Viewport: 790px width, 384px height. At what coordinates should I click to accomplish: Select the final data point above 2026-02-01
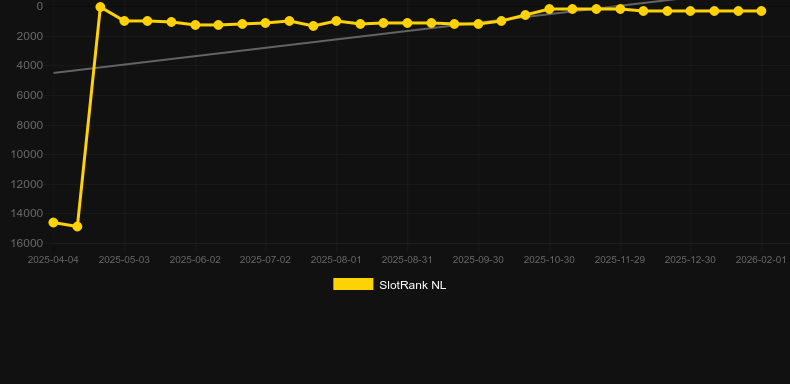761,11
